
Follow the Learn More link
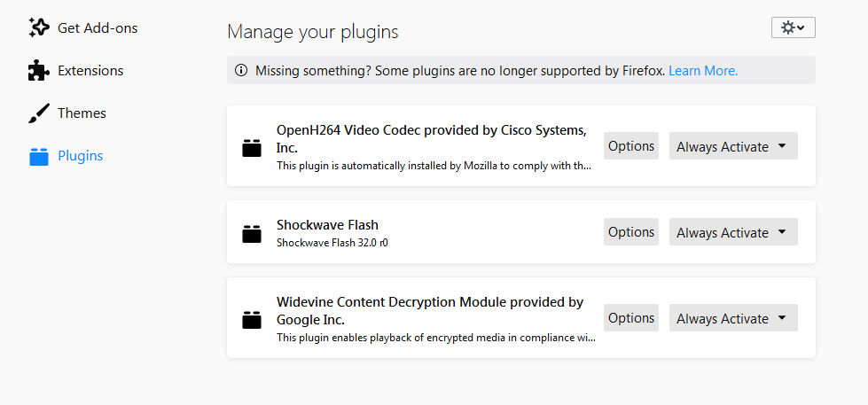pos(703,71)
